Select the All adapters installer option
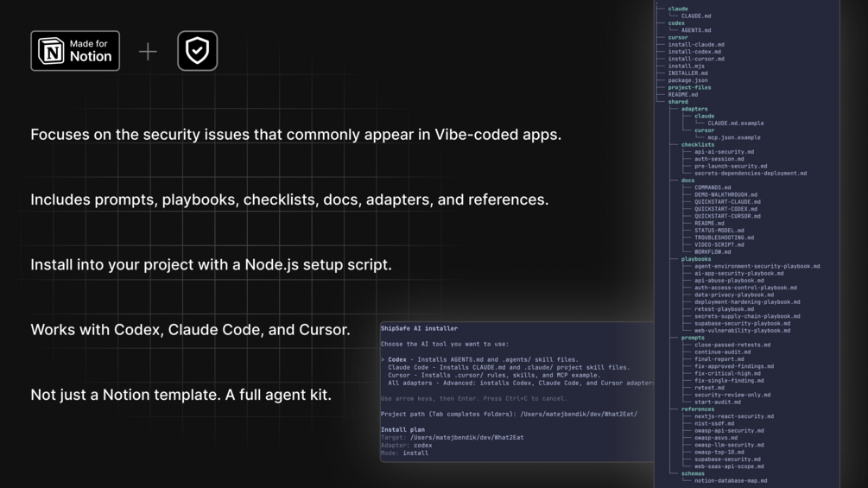Image resolution: width=868 pixels, height=488 pixels. click(520, 383)
